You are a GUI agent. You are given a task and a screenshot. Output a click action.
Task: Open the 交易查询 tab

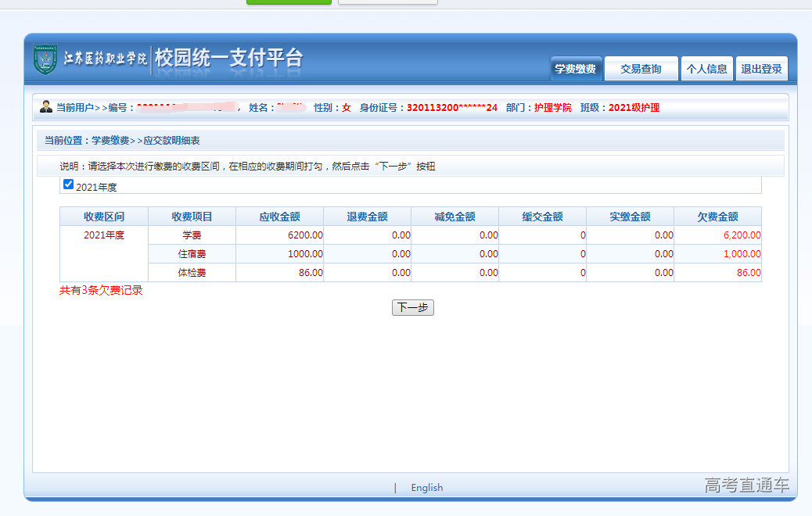point(641,69)
